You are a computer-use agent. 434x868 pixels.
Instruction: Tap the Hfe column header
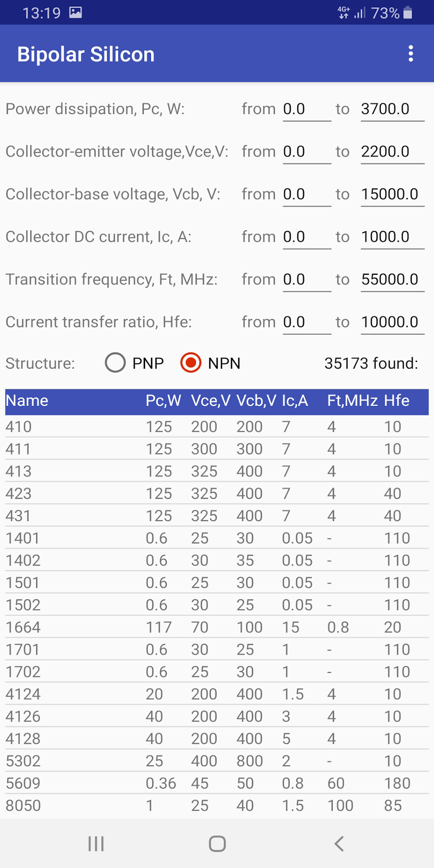[397, 401]
